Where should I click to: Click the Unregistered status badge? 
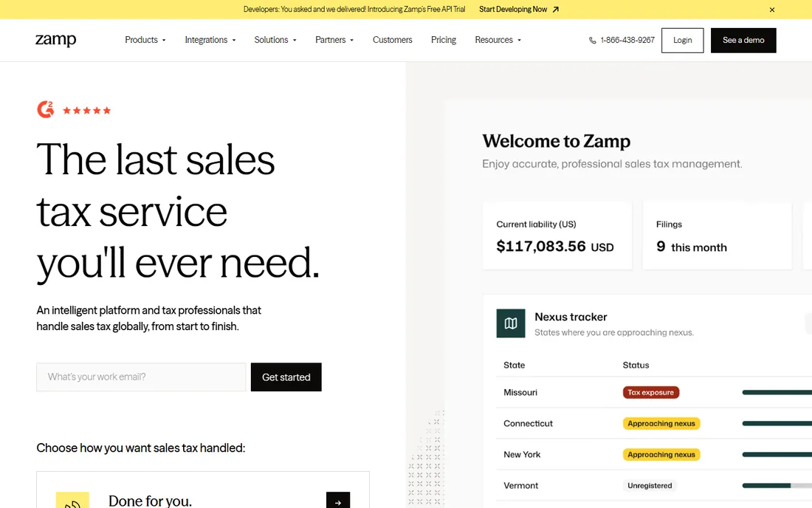pyautogui.click(x=650, y=486)
